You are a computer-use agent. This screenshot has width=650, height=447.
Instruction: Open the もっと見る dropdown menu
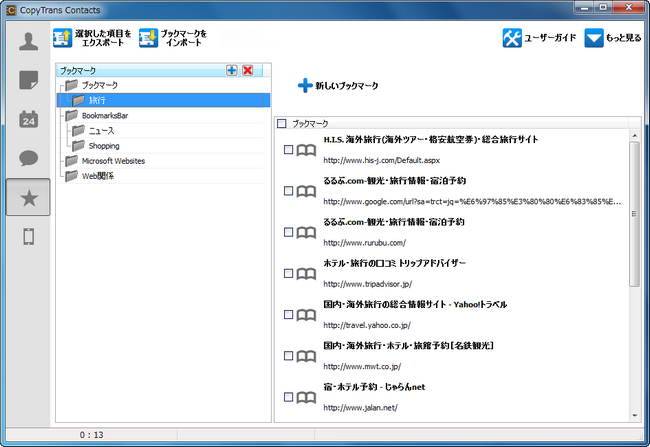613,38
